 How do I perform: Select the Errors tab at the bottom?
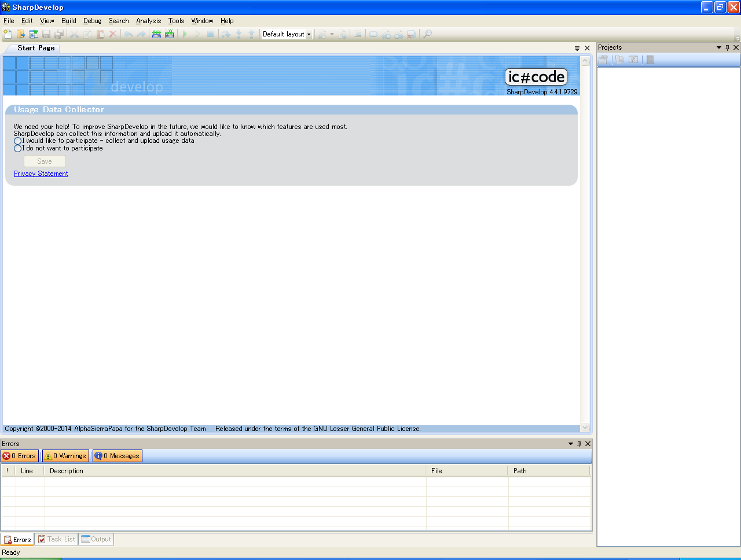click(17, 540)
